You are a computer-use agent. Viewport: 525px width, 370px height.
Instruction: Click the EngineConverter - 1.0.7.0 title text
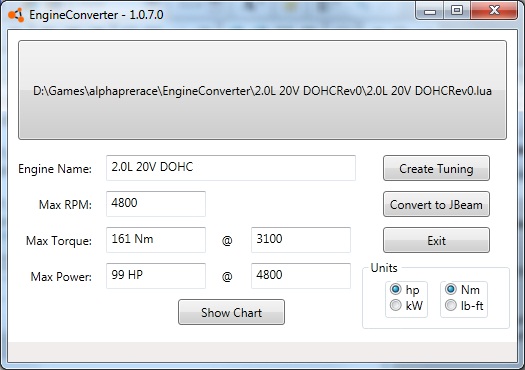point(96,15)
